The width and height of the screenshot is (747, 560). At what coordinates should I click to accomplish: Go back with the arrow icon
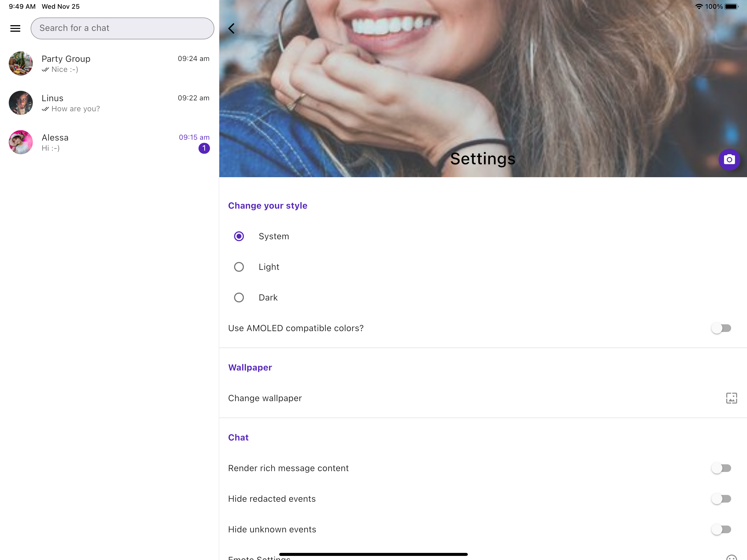(x=231, y=28)
